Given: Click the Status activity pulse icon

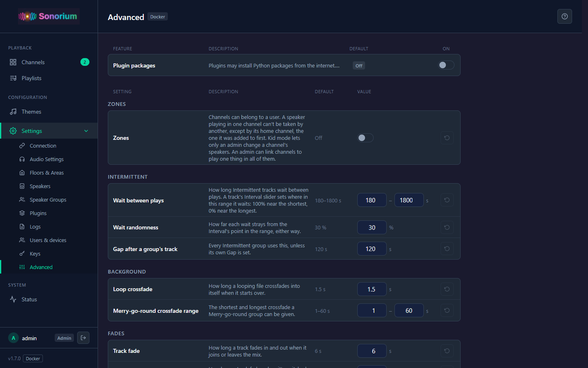Looking at the screenshot, I should point(13,299).
